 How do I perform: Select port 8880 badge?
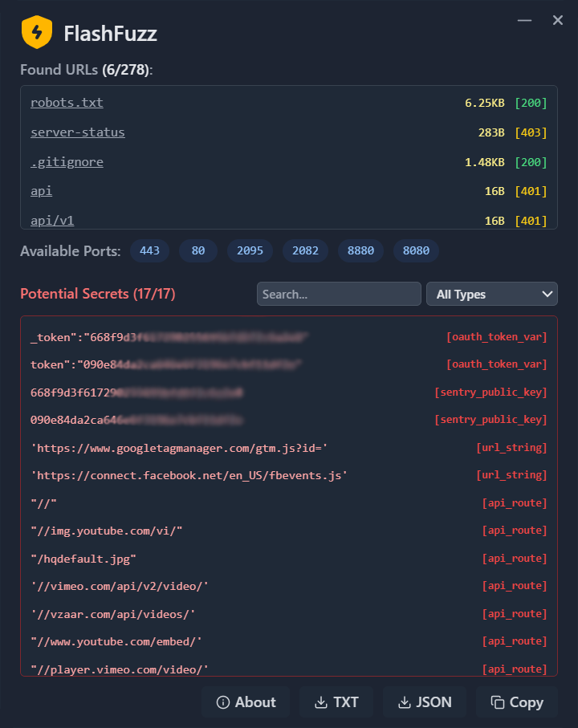(x=360, y=250)
